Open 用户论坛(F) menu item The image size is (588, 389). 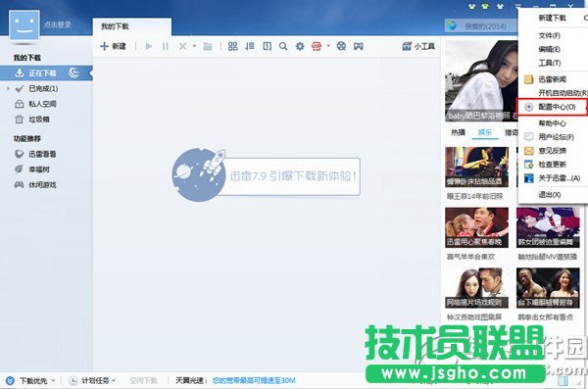(x=553, y=137)
